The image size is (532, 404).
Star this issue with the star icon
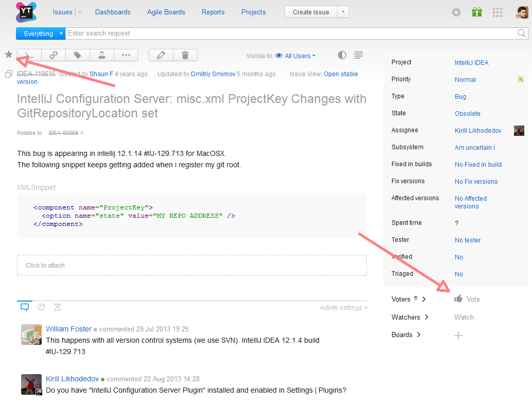(9, 55)
